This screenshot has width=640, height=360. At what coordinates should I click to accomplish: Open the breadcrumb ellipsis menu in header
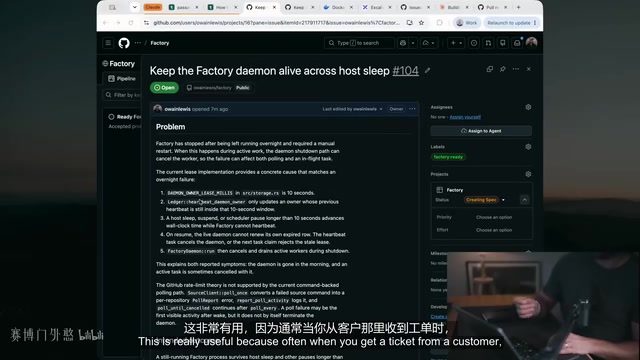138,43
